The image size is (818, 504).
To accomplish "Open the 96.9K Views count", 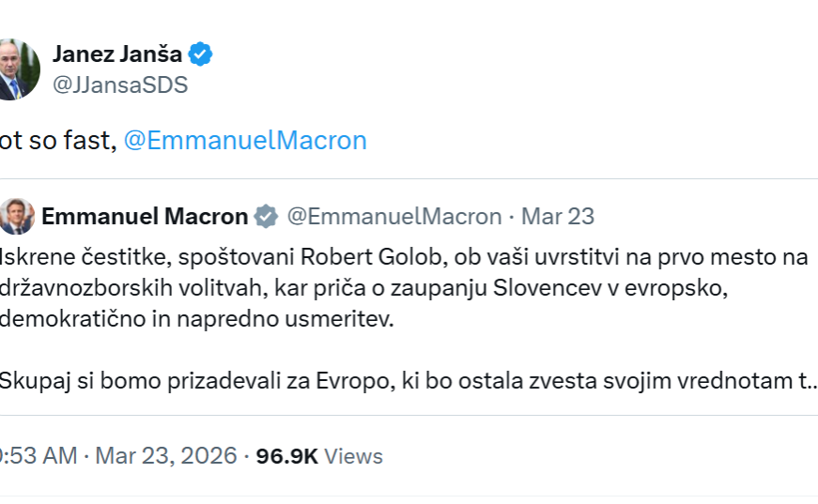I will tap(319, 456).
